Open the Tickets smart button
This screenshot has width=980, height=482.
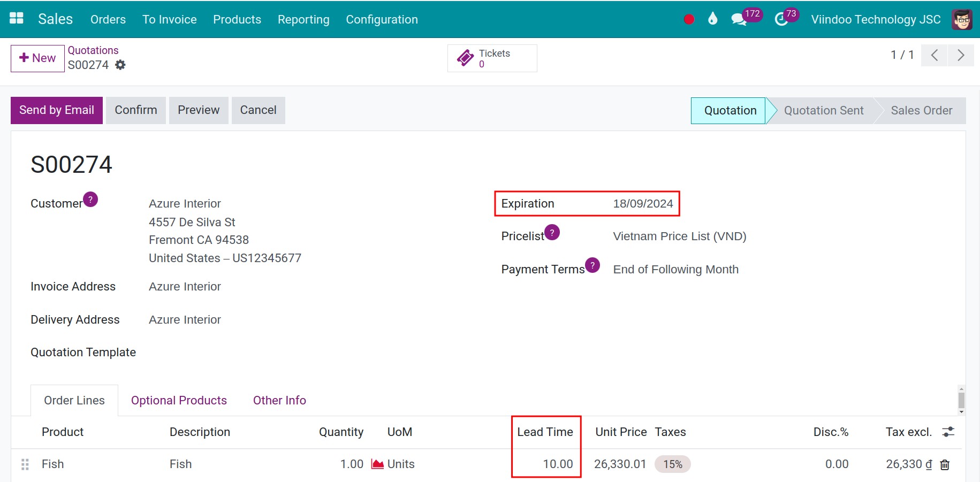(492, 58)
